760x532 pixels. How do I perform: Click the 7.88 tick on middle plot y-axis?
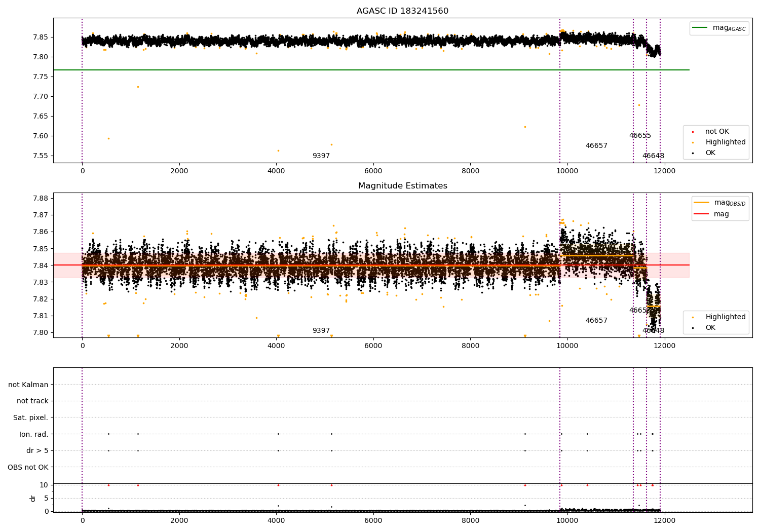tap(40, 199)
